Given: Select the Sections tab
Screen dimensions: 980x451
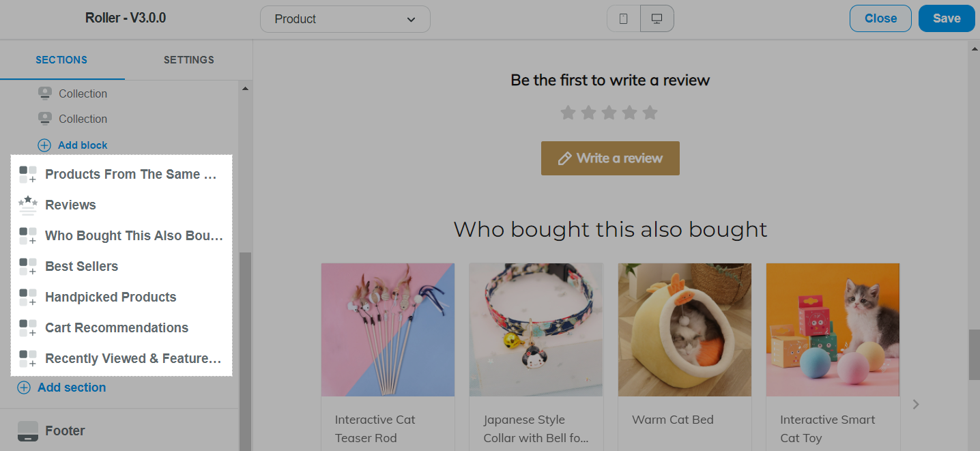Looking at the screenshot, I should point(61,60).
